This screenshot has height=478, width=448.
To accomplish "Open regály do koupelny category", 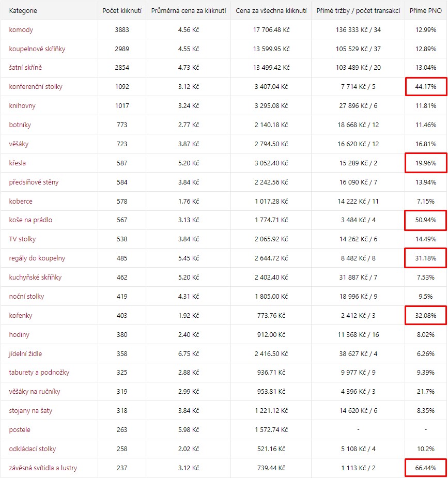I will click(x=37, y=258).
